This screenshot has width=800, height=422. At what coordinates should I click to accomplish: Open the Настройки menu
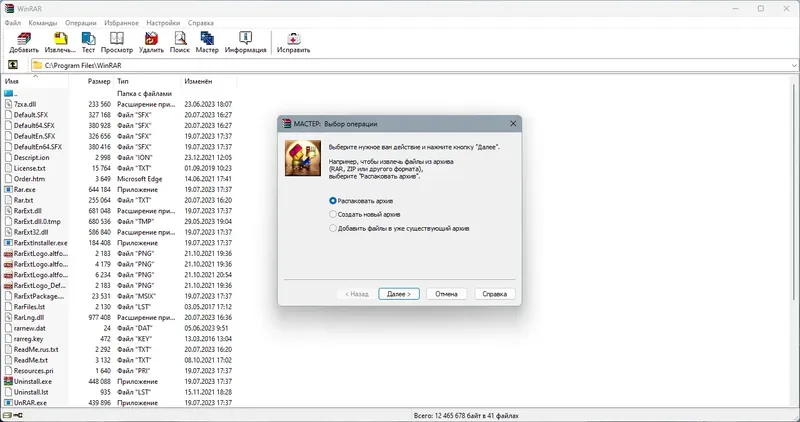click(163, 23)
